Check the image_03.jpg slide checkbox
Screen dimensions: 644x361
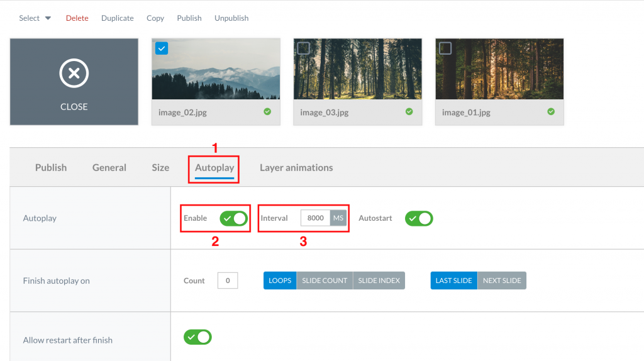pyautogui.click(x=304, y=48)
